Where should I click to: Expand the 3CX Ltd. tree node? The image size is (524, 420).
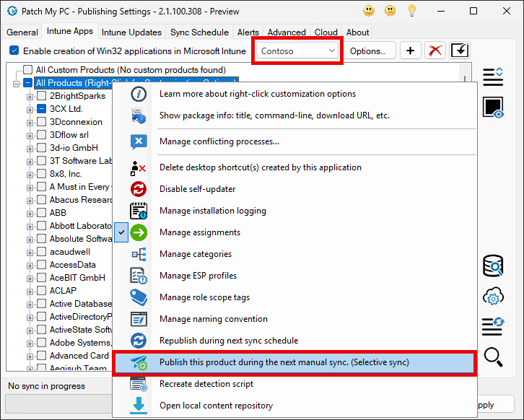click(30, 110)
